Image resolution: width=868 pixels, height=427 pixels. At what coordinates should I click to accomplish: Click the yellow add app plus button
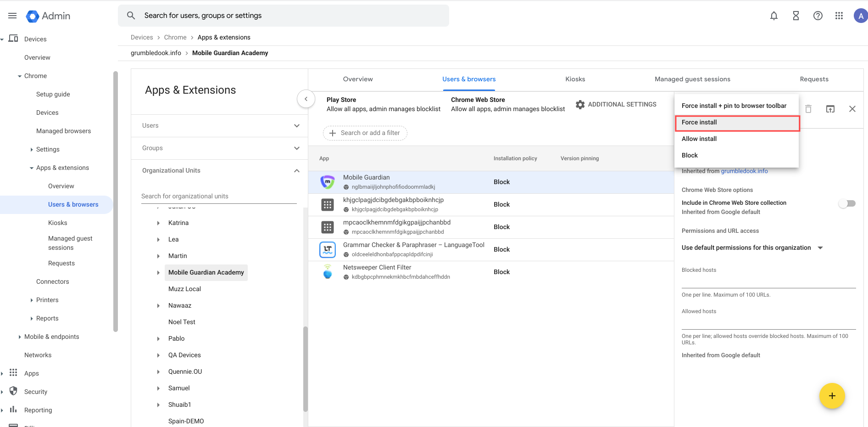tap(832, 396)
